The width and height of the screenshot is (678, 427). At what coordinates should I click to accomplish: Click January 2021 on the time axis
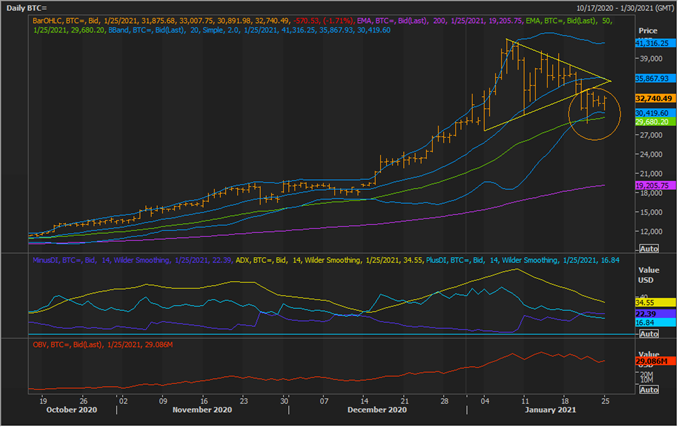click(x=550, y=410)
